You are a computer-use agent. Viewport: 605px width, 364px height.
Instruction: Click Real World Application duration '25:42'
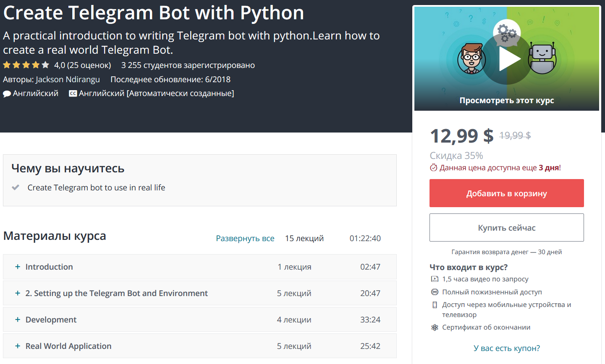tap(370, 346)
